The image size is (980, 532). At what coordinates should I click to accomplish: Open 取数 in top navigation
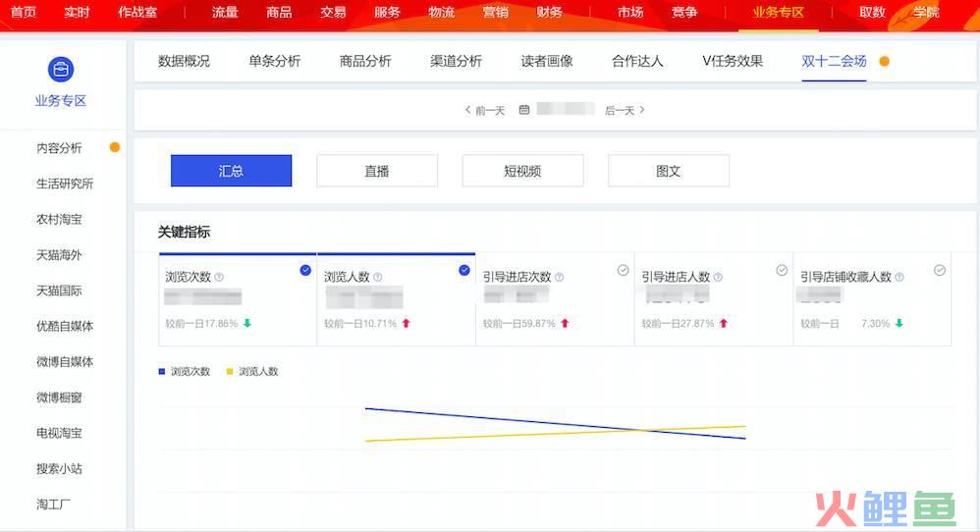tap(873, 12)
